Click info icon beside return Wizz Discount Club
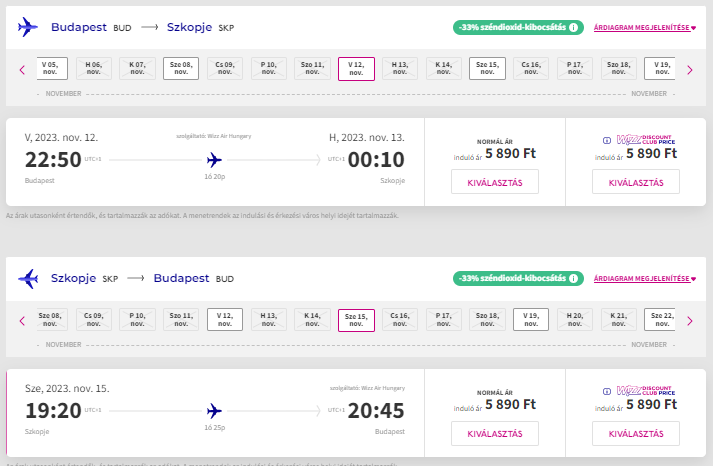 [x=607, y=391]
